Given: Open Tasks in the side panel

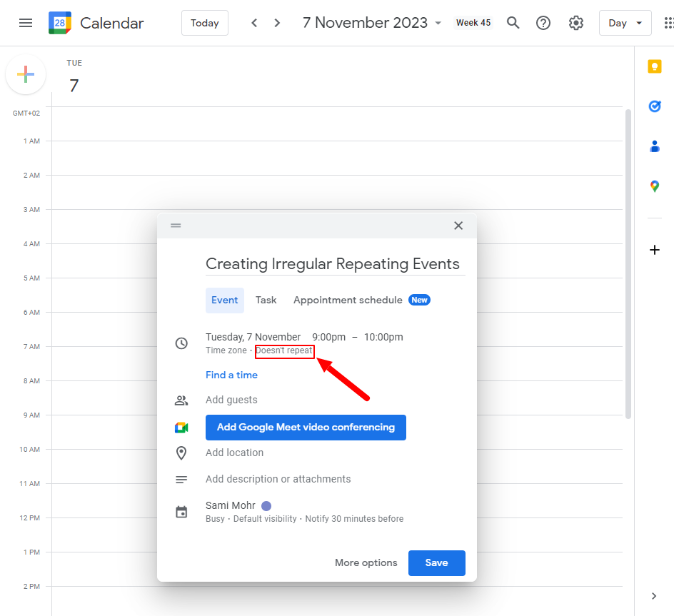Looking at the screenshot, I should tap(655, 106).
